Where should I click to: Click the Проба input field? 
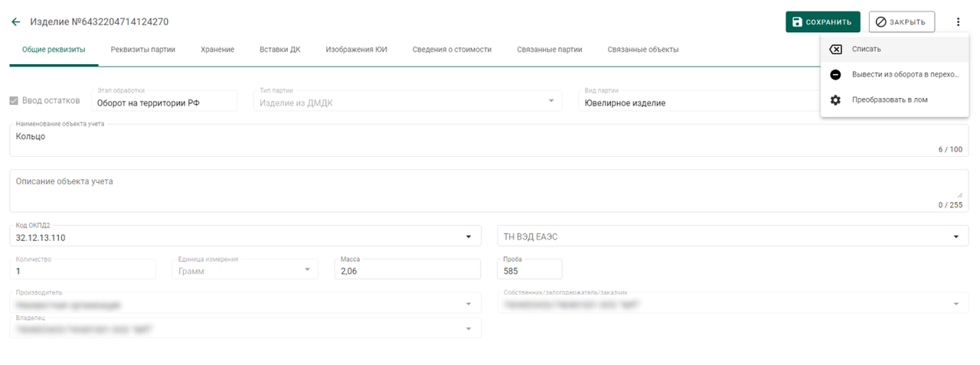[530, 269]
